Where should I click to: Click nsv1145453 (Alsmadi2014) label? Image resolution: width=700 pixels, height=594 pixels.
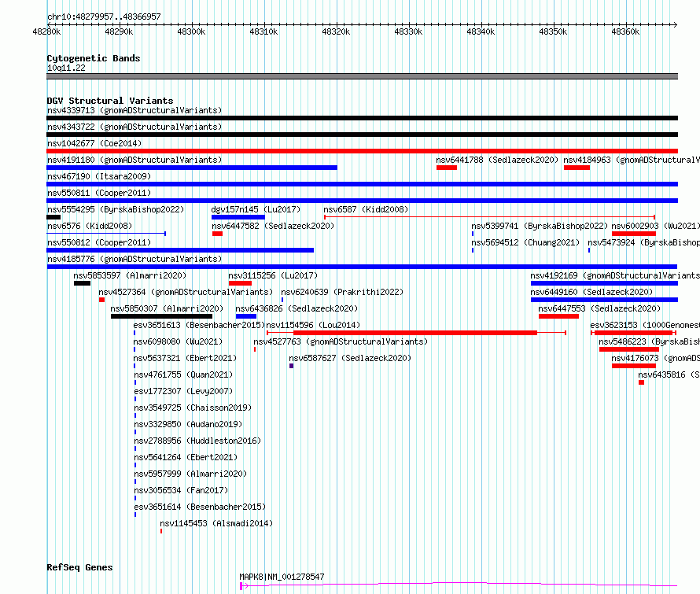[216, 523]
